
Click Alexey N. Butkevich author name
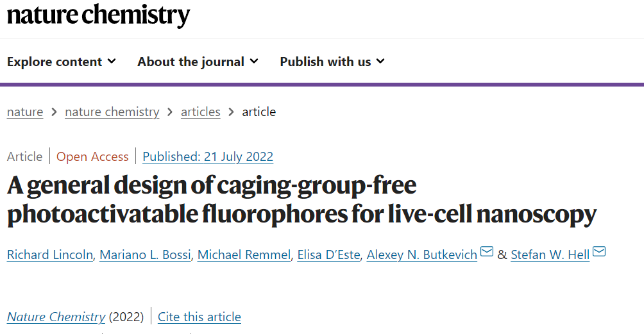(422, 255)
